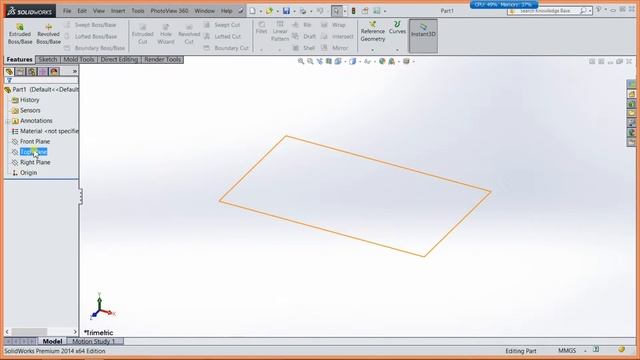Open the Insert menu
Viewport: 640px width, 360px height.
[118, 11]
